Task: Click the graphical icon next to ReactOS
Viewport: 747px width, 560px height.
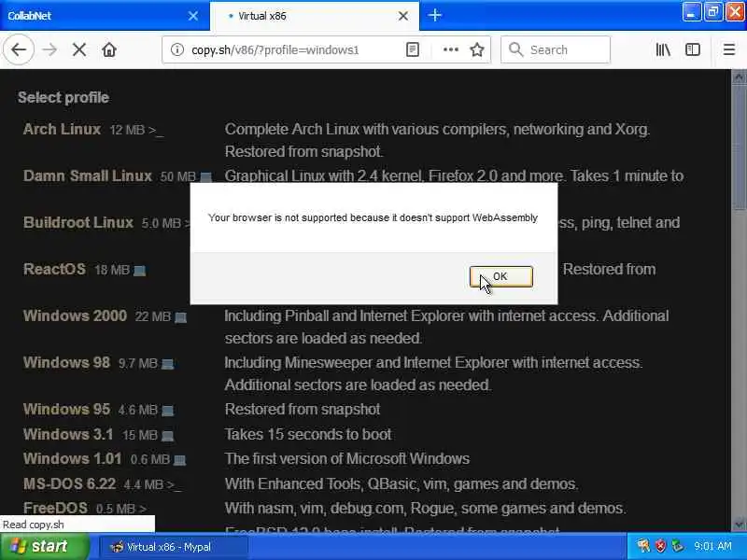Action: tap(139, 271)
